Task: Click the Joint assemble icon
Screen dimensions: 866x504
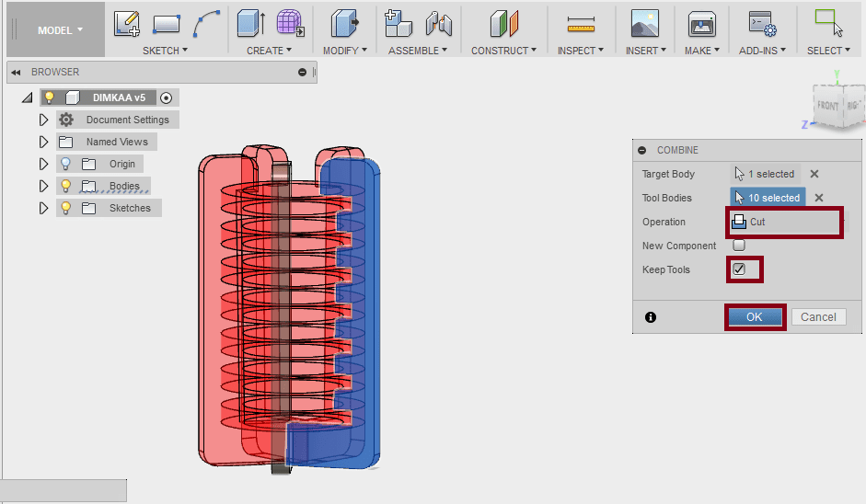Action: point(439,24)
